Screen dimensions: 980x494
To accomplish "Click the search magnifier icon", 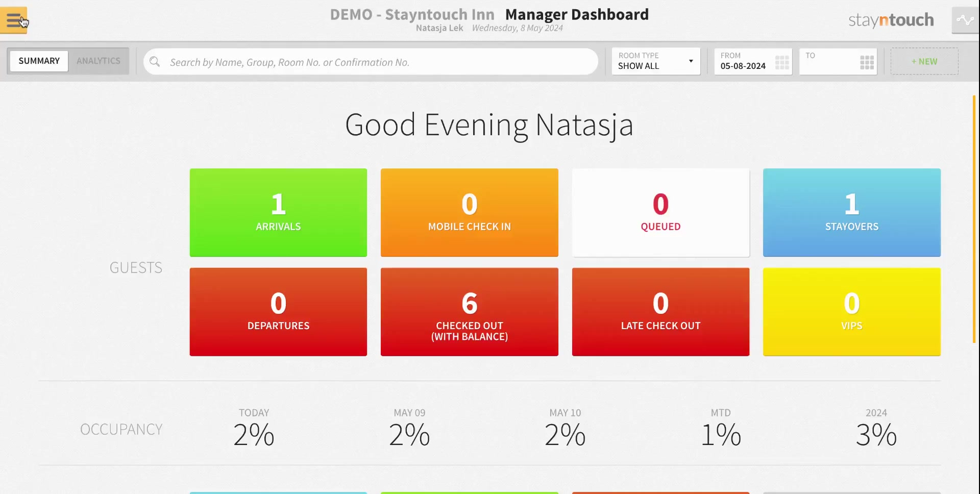I will tap(155, 62).
